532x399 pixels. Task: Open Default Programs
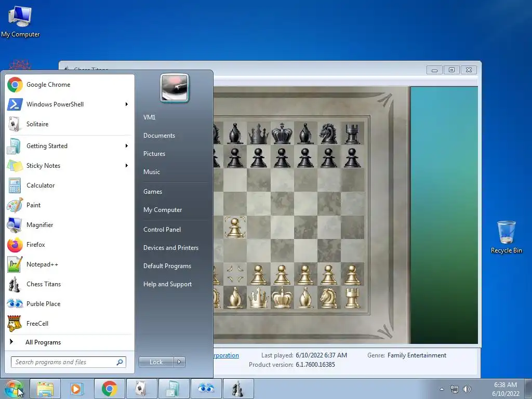click(167, 266)
